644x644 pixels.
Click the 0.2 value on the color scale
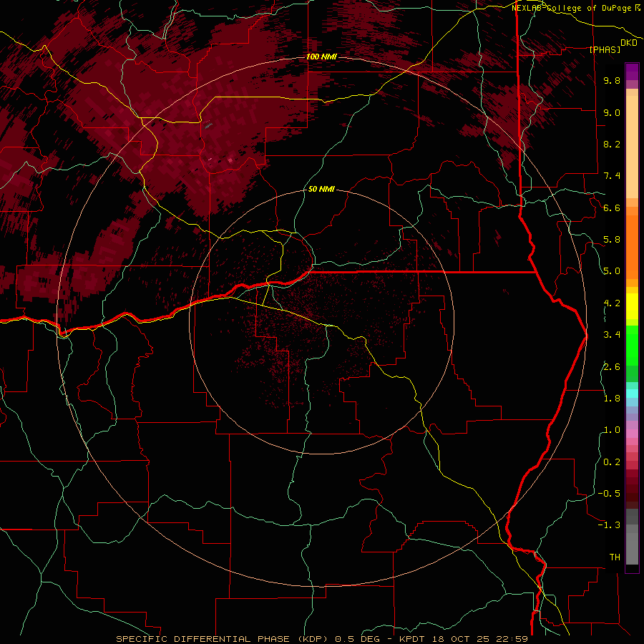612,462
